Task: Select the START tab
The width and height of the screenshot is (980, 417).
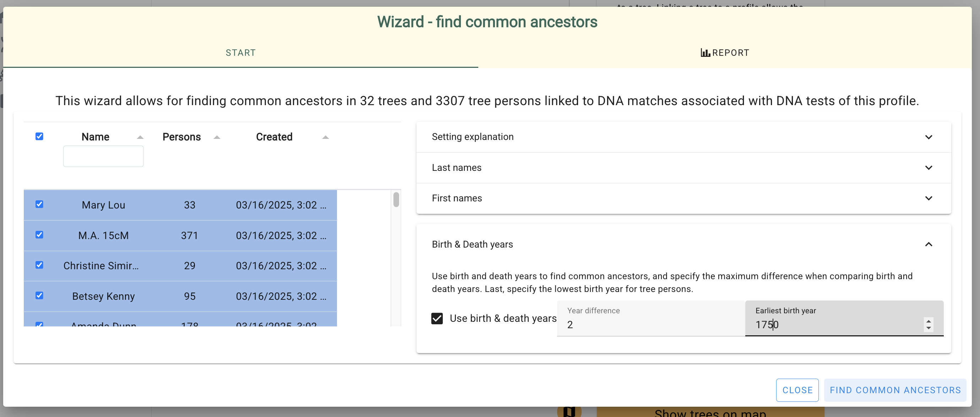Action: coord(240,53)
